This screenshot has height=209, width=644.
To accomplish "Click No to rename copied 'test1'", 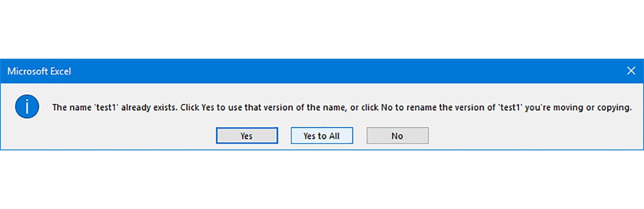I will pos(397,136).
